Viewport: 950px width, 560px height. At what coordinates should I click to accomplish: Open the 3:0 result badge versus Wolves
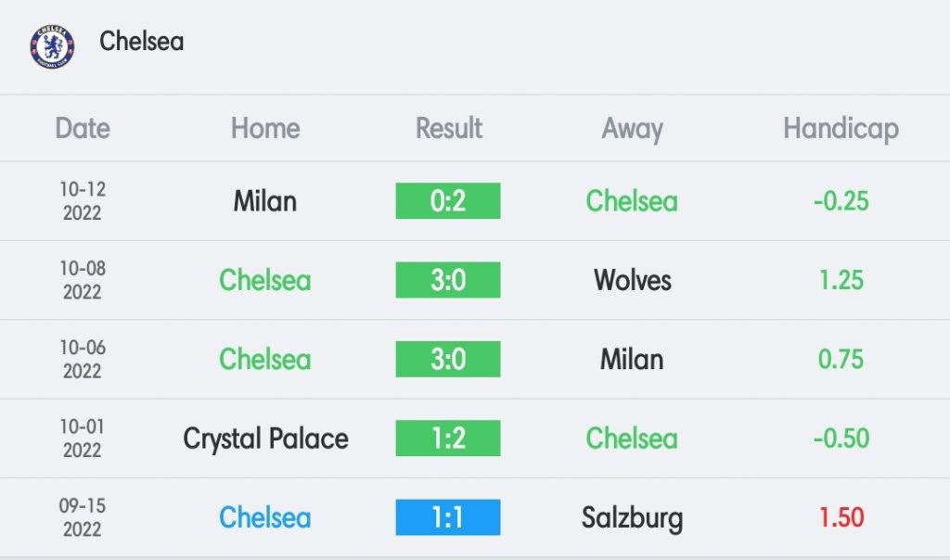click(448, 280)
